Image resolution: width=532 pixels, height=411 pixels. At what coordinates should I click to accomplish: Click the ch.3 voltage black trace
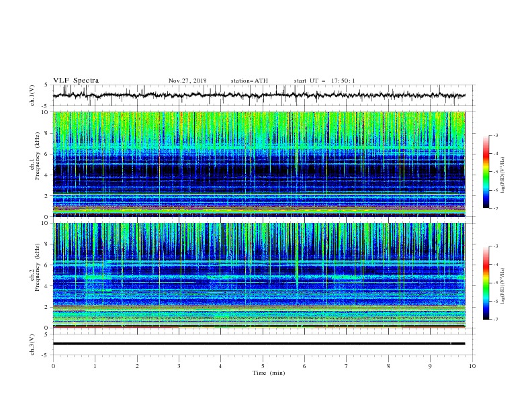(x=259, y=344)
